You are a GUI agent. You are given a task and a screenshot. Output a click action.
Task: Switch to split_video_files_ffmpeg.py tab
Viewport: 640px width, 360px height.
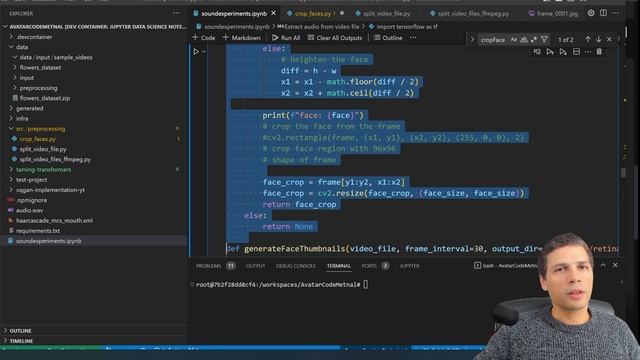coord(469,13)
